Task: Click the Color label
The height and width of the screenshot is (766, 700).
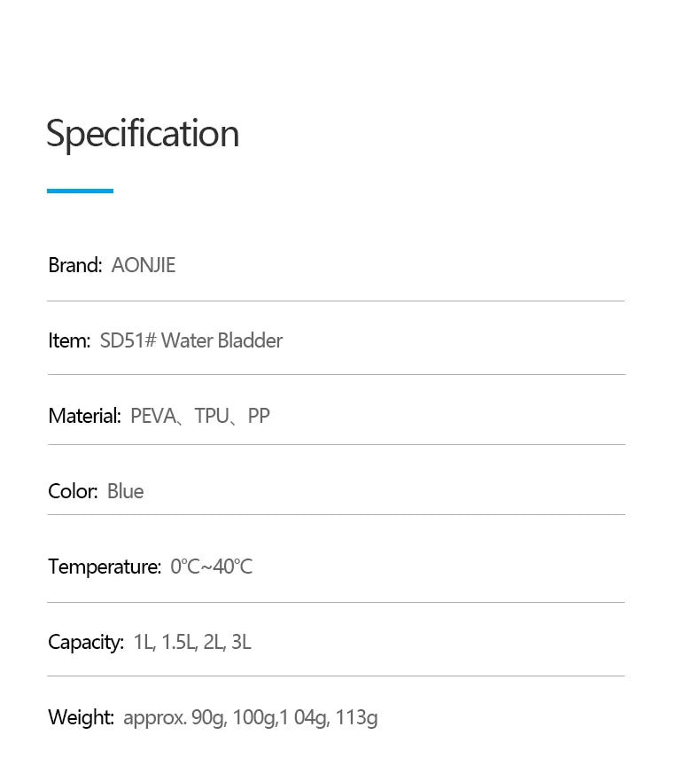Action: pyautogui.click(x=72, y=491)
